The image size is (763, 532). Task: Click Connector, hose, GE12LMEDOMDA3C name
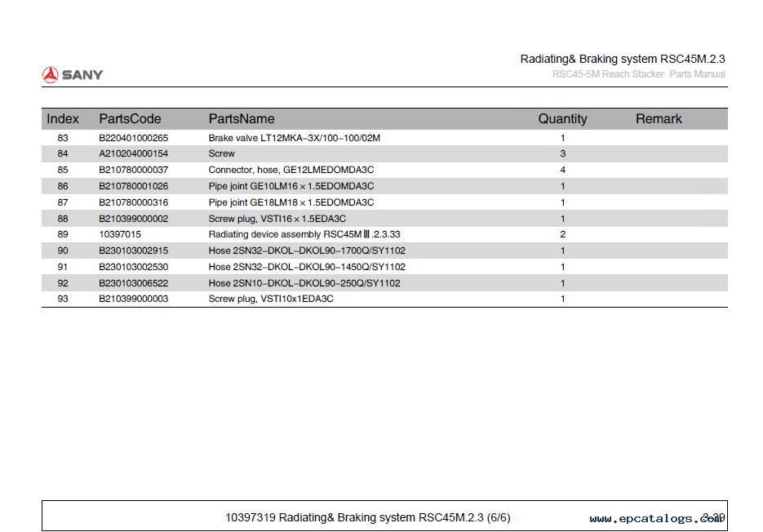tap(291, 170)
